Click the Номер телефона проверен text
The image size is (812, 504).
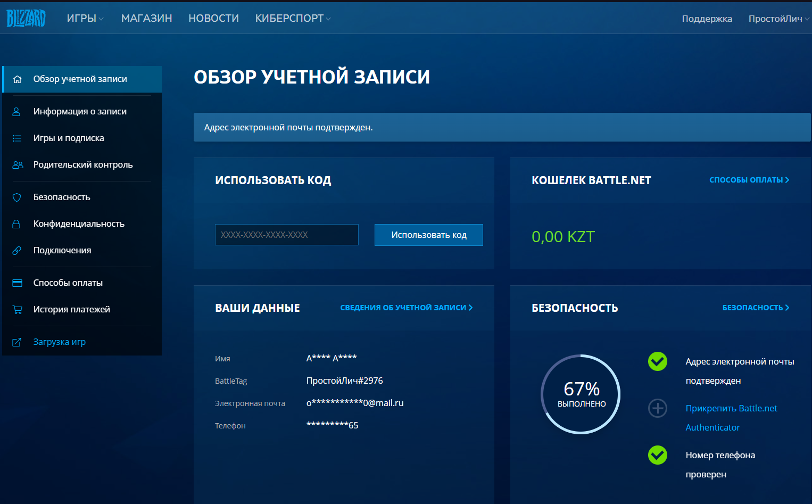720,465
